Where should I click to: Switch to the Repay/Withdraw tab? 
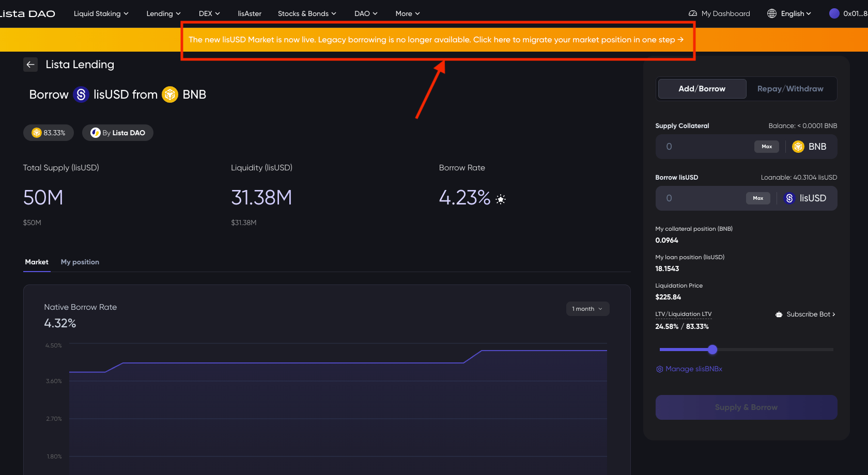click(790, 89)
